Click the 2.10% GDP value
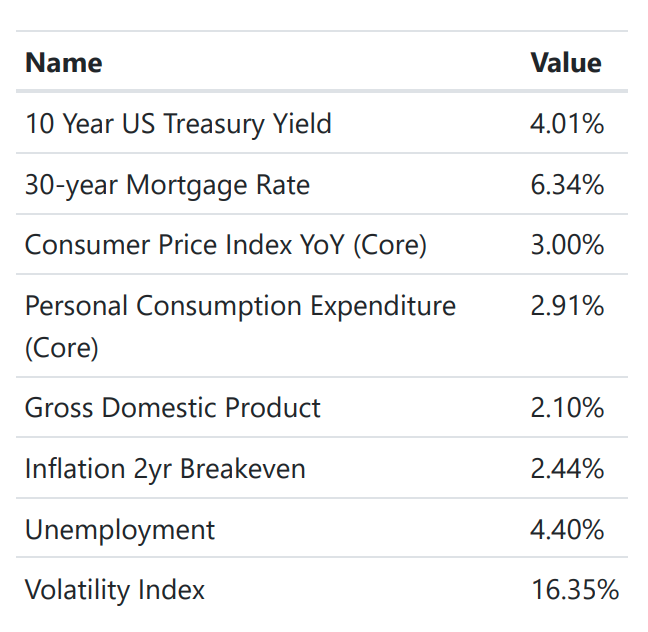The height and width of the screenshot is (632, 648). (567, 408)
